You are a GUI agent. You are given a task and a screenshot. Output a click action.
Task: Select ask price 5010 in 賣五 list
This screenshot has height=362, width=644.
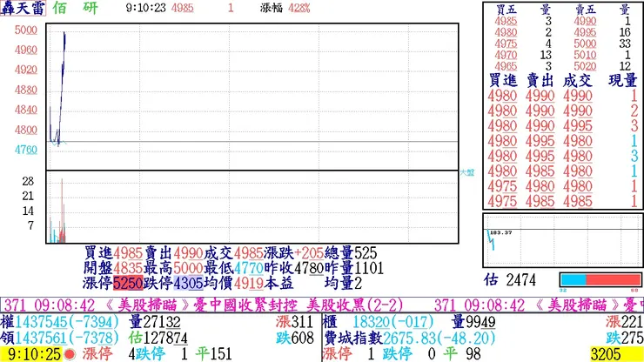click(586, 55)
